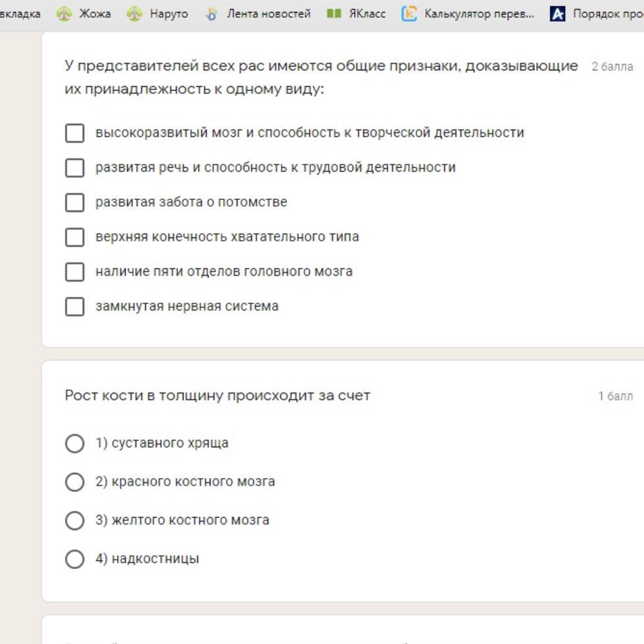
Task: Check the 'развитая забота о потомстве' box
Action: click(x=75, y=203)
